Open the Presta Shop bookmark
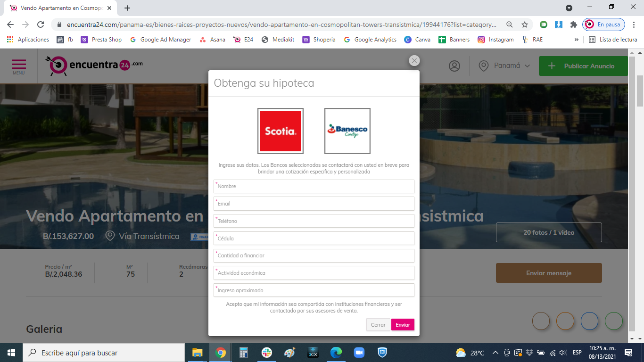644x362 pixels. pos(101,40)
